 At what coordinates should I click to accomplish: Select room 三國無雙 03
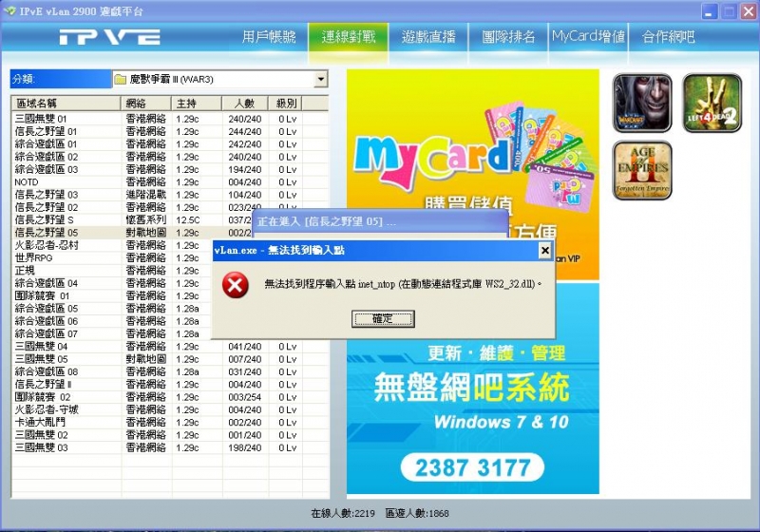[170, 447]
